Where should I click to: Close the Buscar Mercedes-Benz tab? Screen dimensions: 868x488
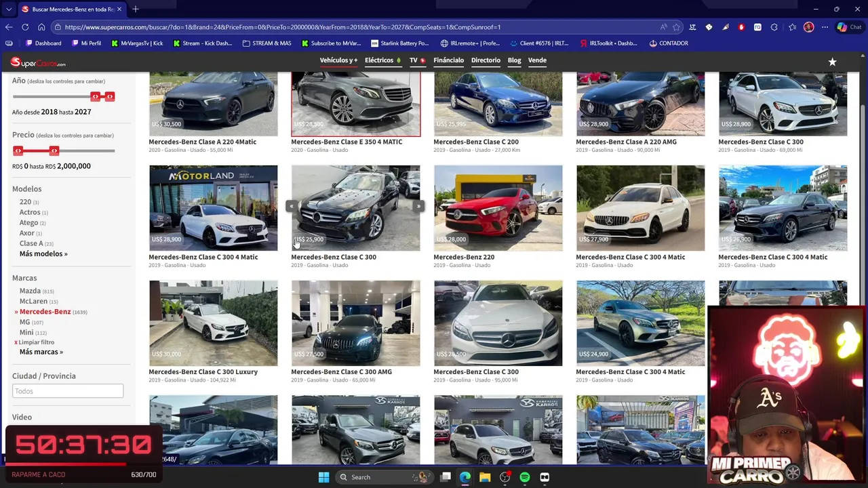pyautogui.click(x=119, y=9)
